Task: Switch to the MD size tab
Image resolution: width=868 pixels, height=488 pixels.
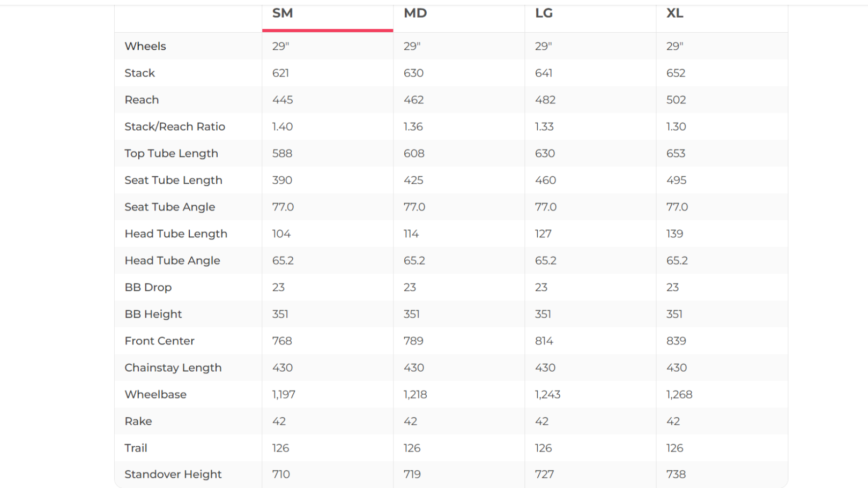Action: (415, 13)
